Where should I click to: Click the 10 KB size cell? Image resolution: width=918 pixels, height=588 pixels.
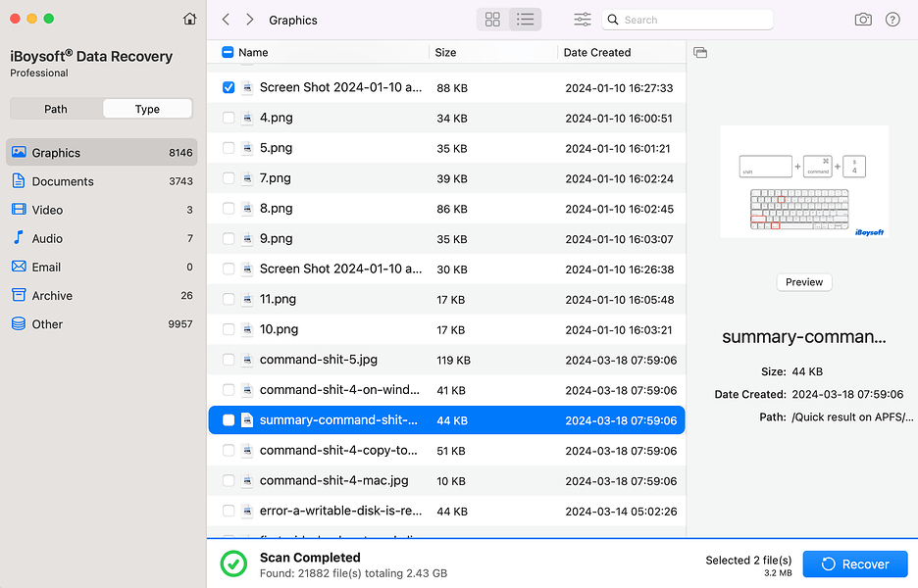451,481
